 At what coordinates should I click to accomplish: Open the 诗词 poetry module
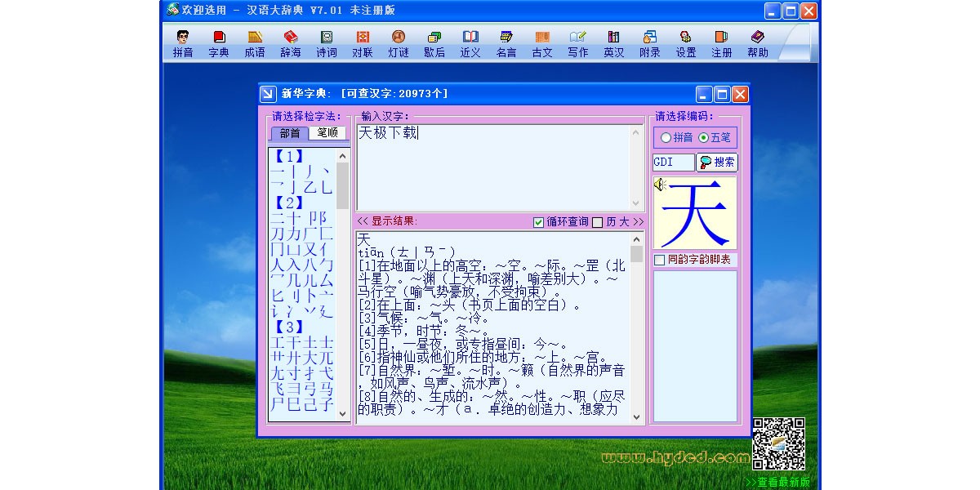point(327,44)
